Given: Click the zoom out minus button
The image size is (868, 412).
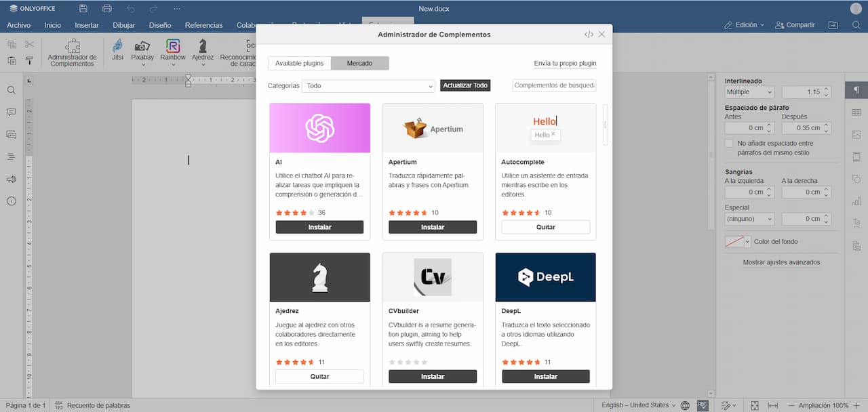Looking at the screenshot, I should pyautogui.click(x=791, y=405).
